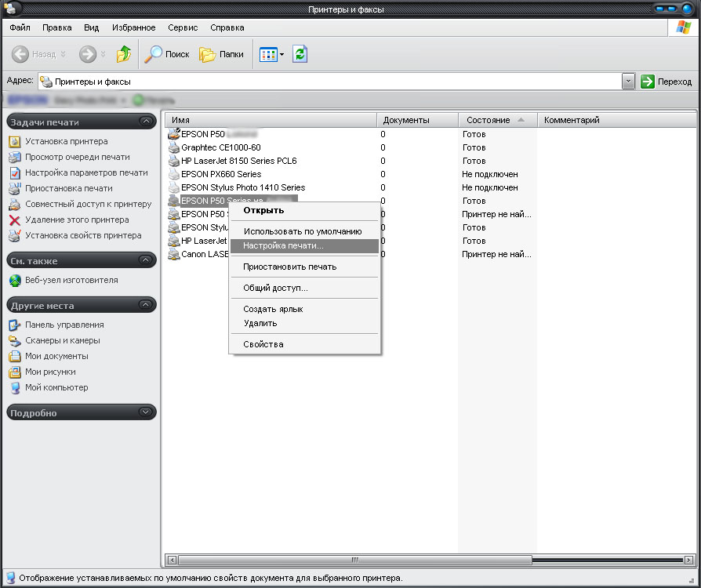
Task: Open the Файл menu
Action: tap(20, 27)
